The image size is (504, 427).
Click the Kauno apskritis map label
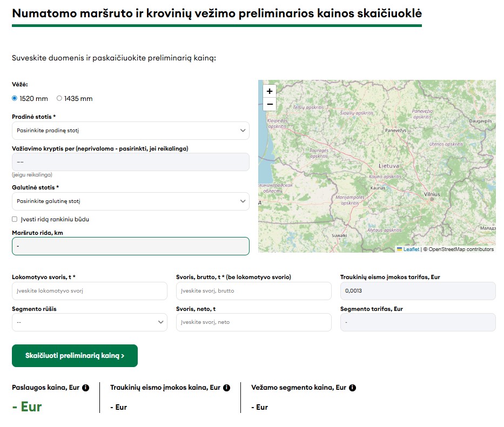(x=385, y=177)
